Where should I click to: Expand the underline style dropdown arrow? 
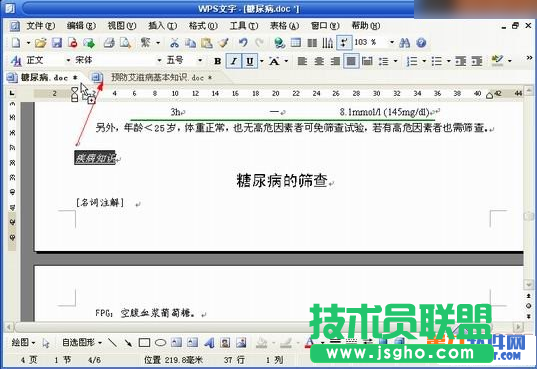click(262, 61)
